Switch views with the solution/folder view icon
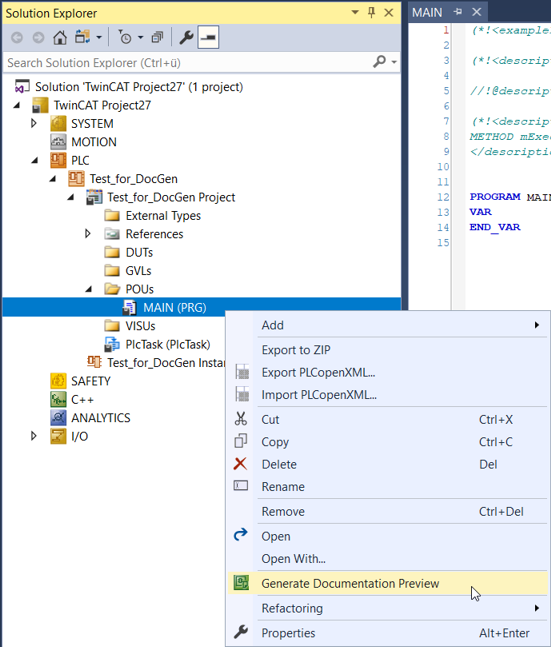This screenshot has width=551, height=647. click(83, 37)
